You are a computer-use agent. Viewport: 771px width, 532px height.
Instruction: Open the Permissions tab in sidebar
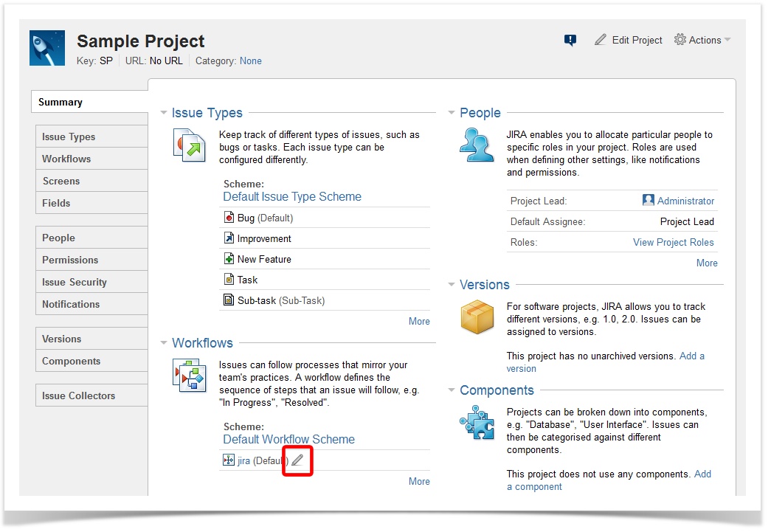70,260
